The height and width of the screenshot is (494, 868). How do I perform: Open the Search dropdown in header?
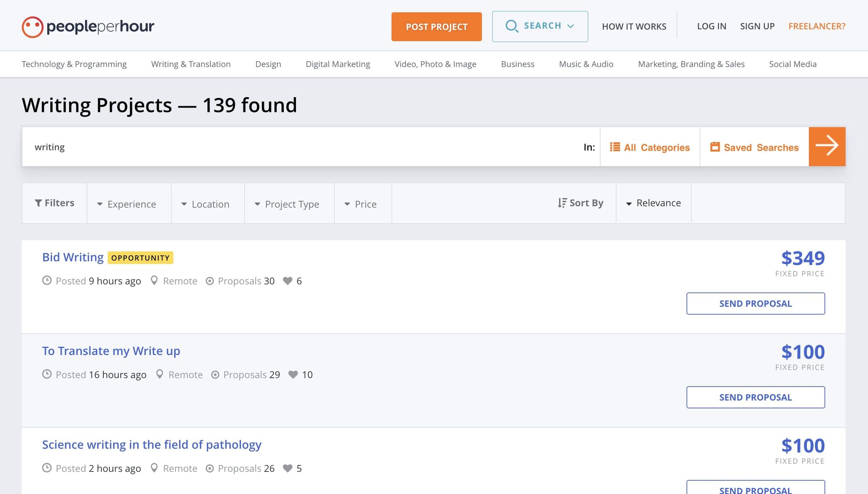pos(540,26)
